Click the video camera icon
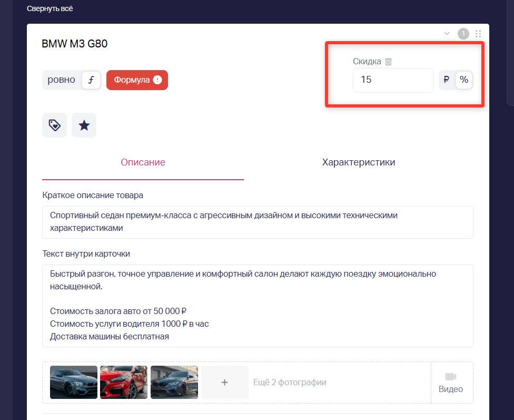 point(451,377)
